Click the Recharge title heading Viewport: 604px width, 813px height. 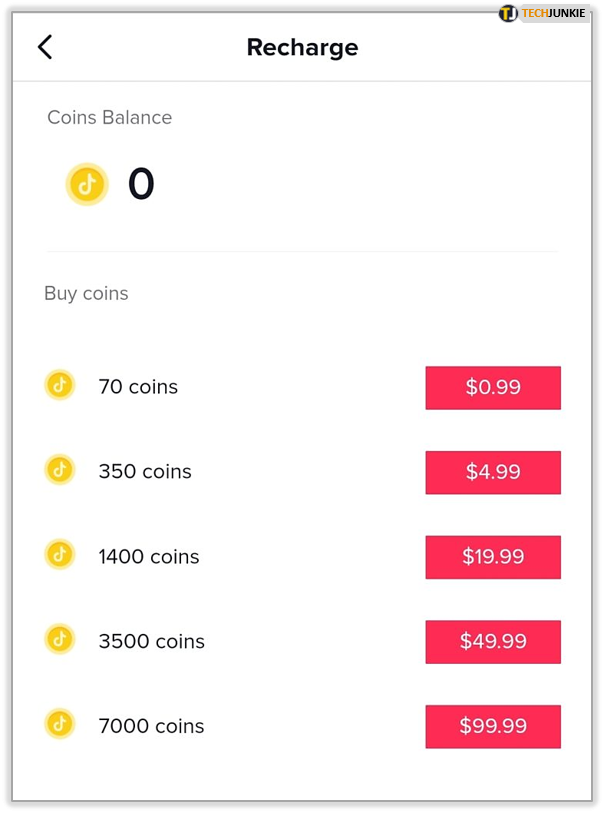302,47
